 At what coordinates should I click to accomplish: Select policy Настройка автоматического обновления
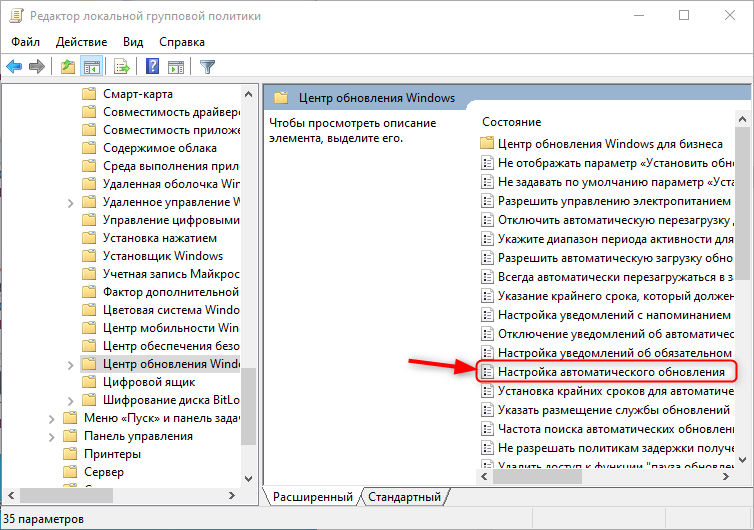click(x=603, y=372)
